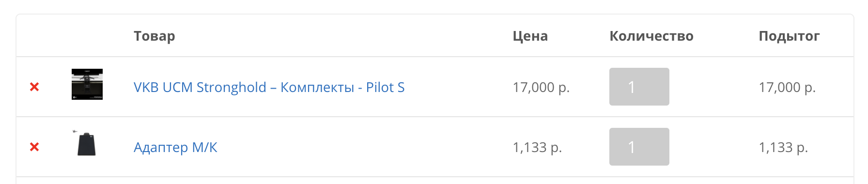Remove VKB UCM Stronghold from the cart
This screenshot has height=184, width=868.
click(x=34, y=87)
